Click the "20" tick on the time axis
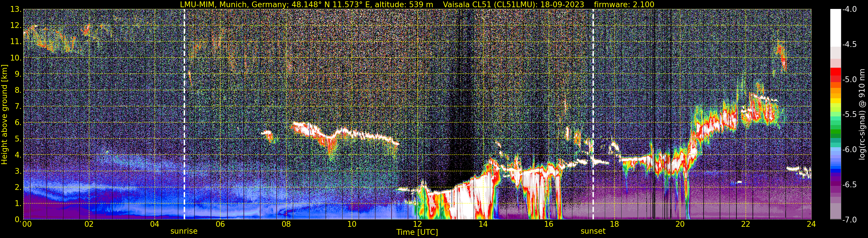Viewport: 868px width, 238px height. click(680, 224)
